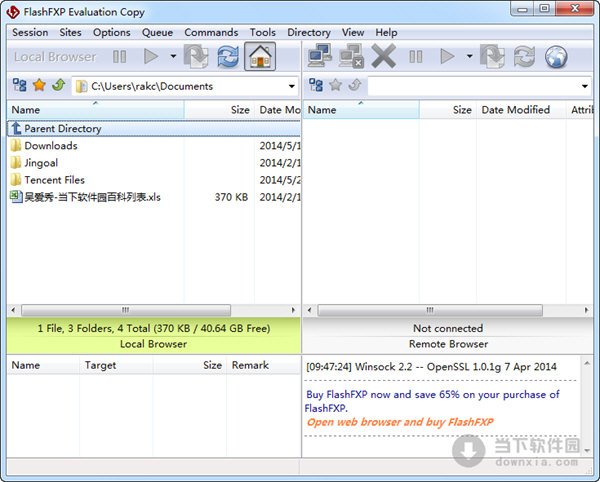
Task: Click the queue Remark column header
Action: pyautogui.click(x=263, y=365)
